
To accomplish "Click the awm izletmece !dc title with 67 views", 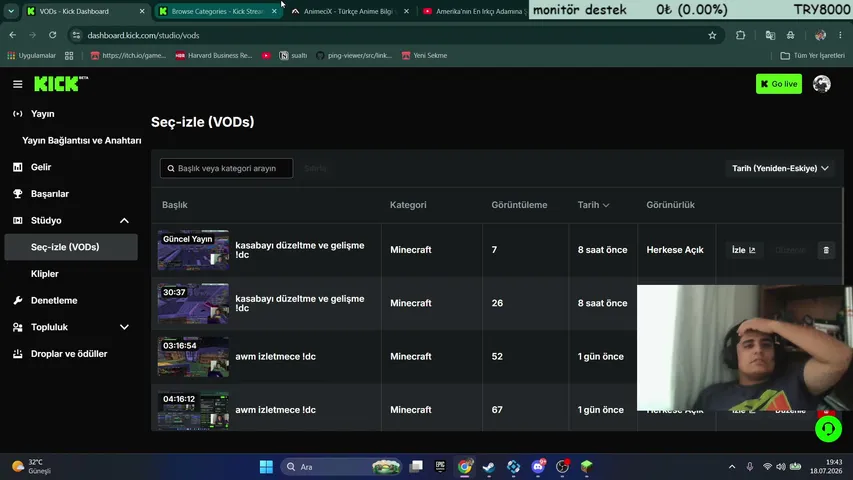I will pyautogui.click(x=275, y=410).
